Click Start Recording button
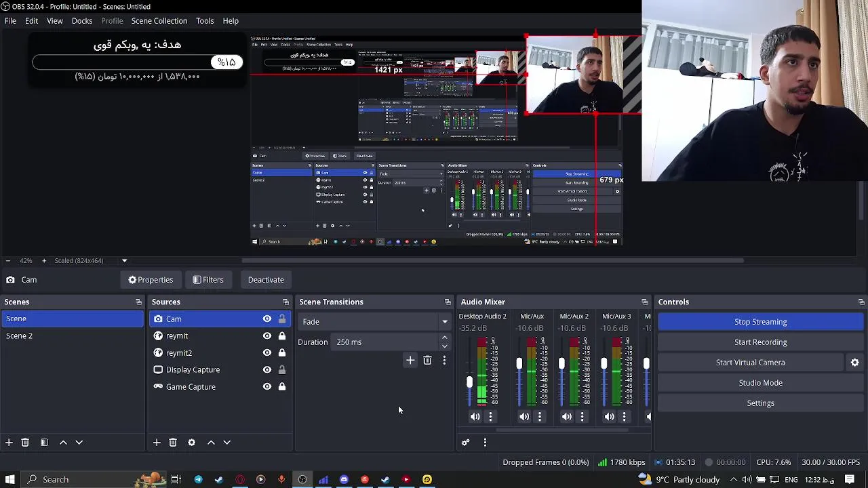Image resolution: width=868 pixels, height=488 pixels. click(x=761, y=342)
